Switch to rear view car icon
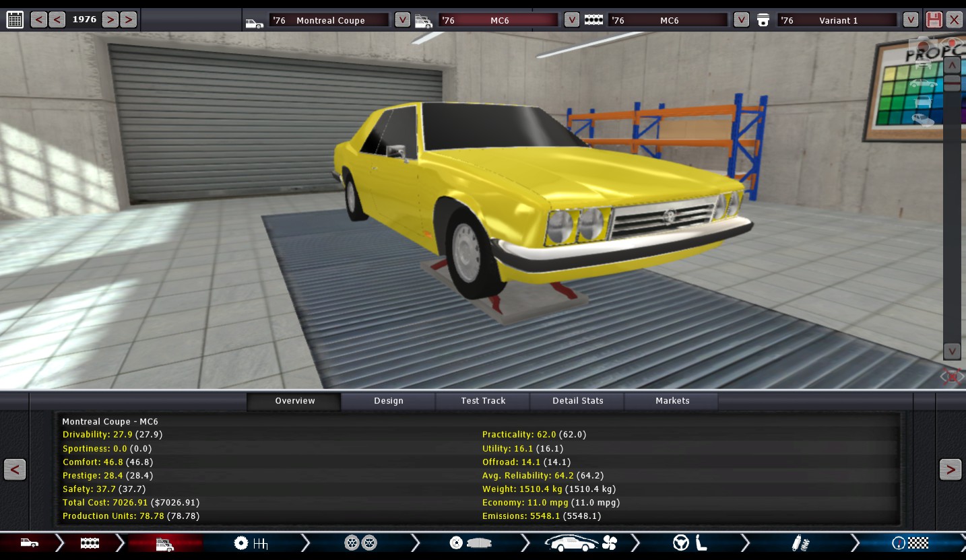The height and width of the screenshot is (560, 966). tap(922, 102)
